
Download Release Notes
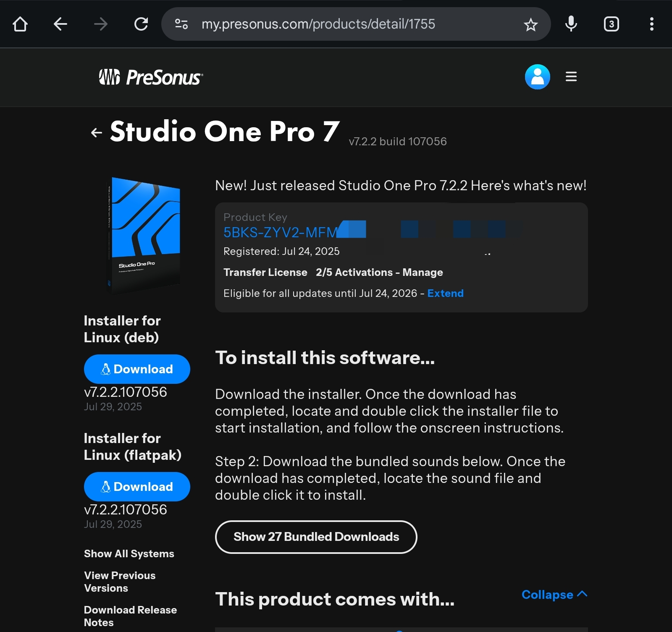[x=130, y=616]
